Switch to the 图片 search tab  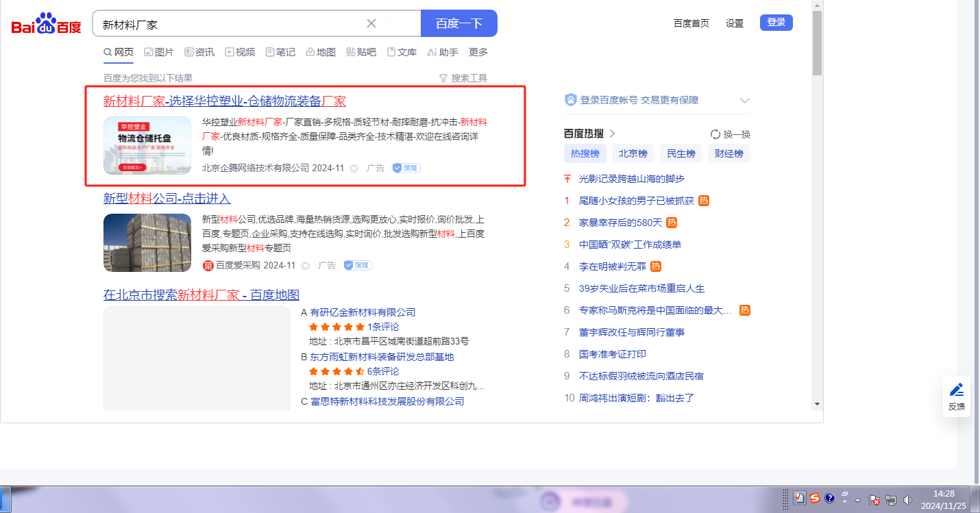[x=159, y=52]
